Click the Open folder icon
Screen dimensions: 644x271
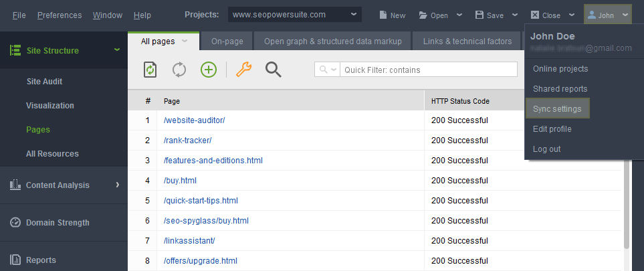(423, 15)
